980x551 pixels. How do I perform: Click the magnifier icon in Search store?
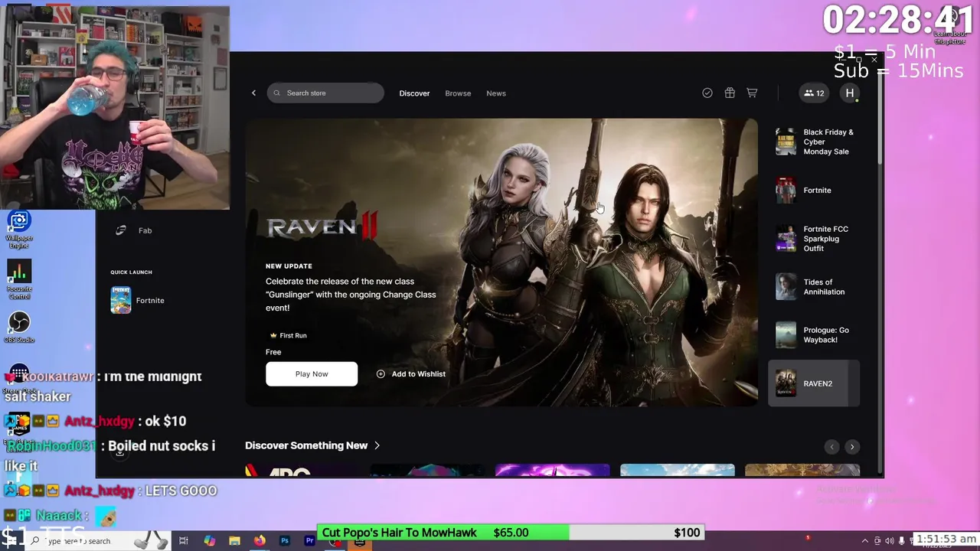pyautogui.click(x=277, y=93)
